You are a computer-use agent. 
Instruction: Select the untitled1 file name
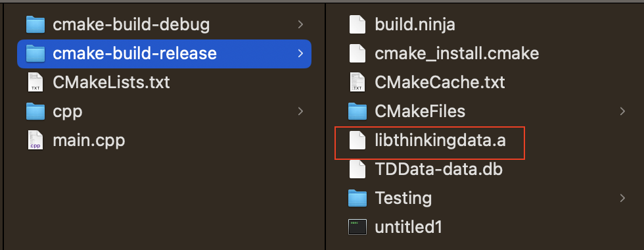click(408, 227)
